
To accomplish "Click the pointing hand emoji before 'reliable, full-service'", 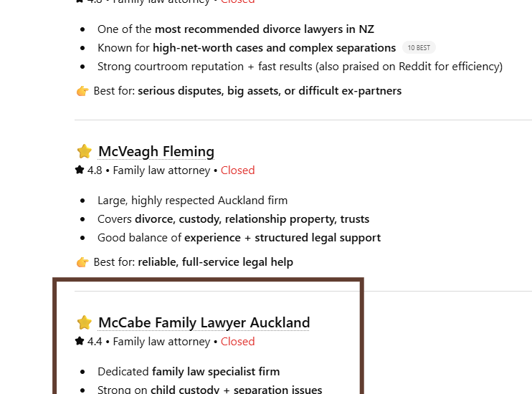I will (x=82, y=262).
